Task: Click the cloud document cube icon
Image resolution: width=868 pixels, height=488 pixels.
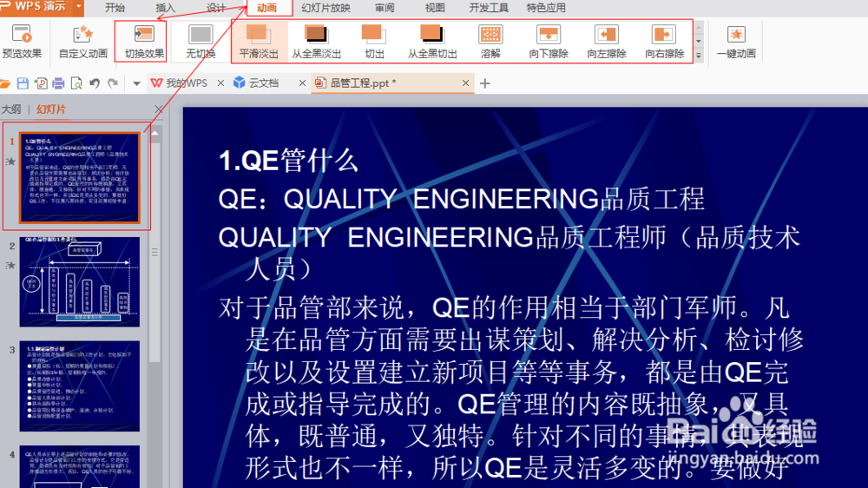Action: coord(240,82)
